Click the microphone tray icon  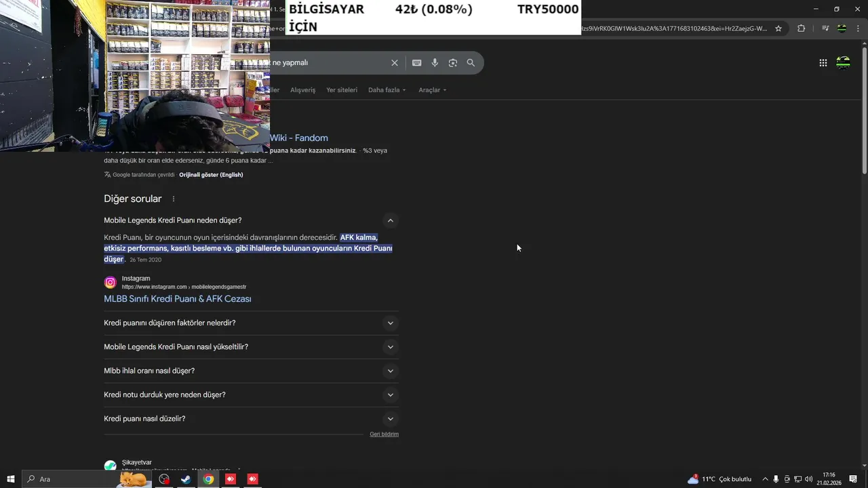pyautogui.click(x=776, y=479)
